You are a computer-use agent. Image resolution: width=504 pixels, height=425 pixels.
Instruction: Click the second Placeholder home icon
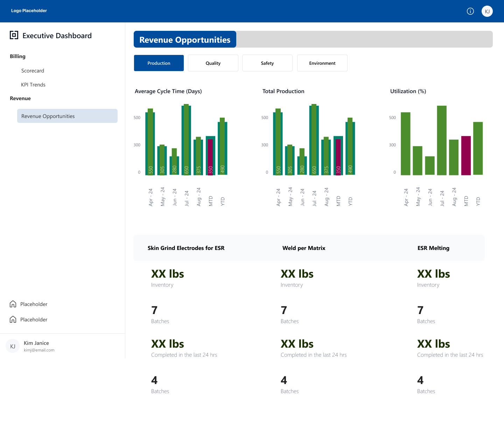point(13,319)
